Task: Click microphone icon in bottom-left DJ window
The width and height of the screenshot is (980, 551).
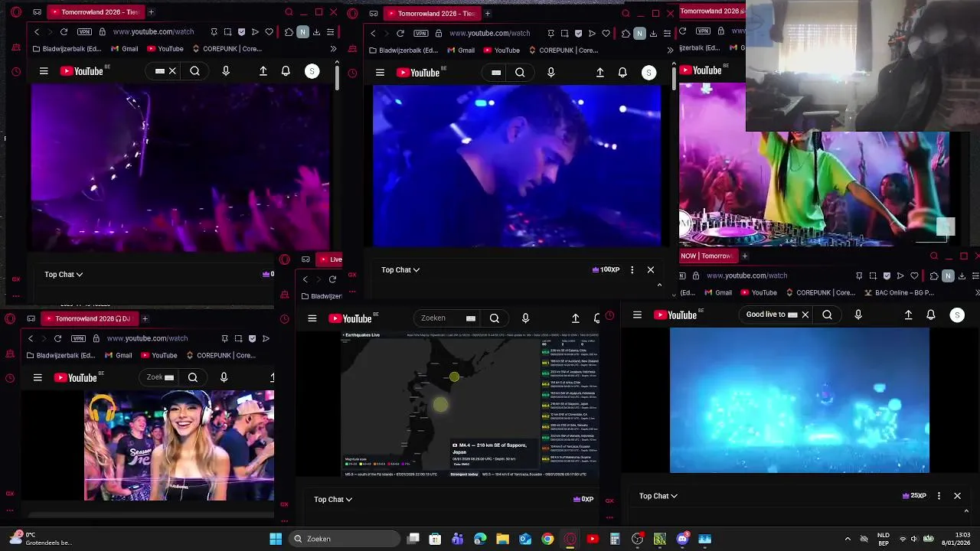Action: [x=224, y=377]
